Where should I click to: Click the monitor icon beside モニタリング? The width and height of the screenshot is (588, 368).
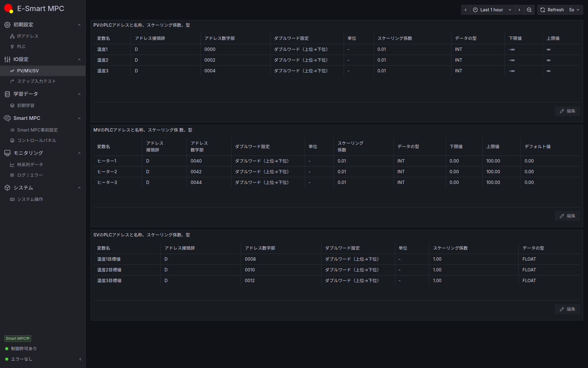[x=7, y=153]
